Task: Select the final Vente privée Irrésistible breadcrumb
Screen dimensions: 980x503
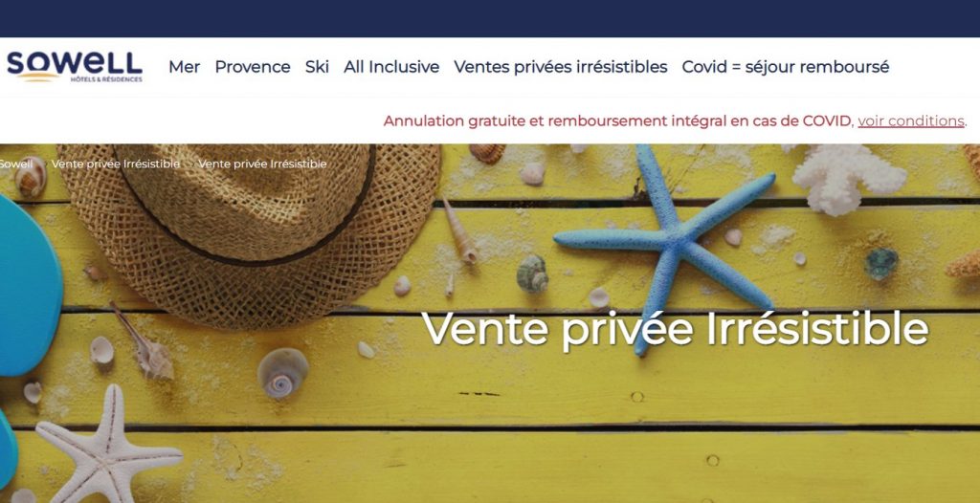Action: pos(262,164)
